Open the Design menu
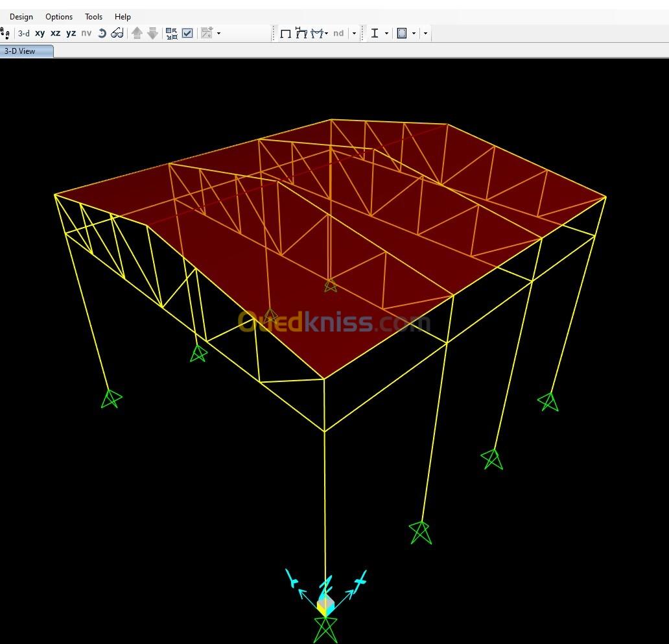 point(21,17)
